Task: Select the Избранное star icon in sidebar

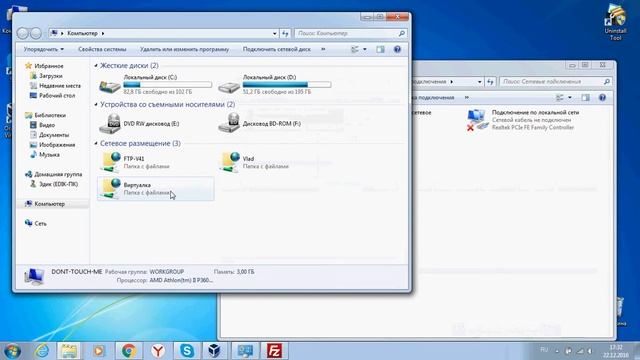Action: (28, 66)
